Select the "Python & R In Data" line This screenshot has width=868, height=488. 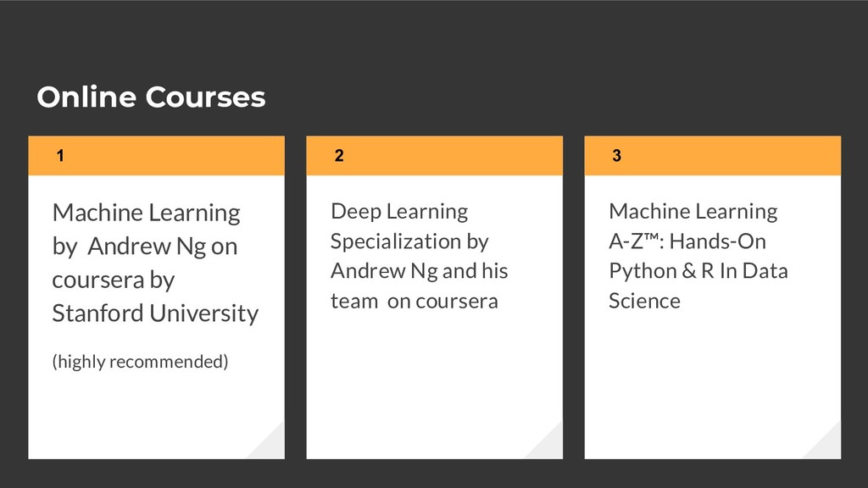point(698,272)
